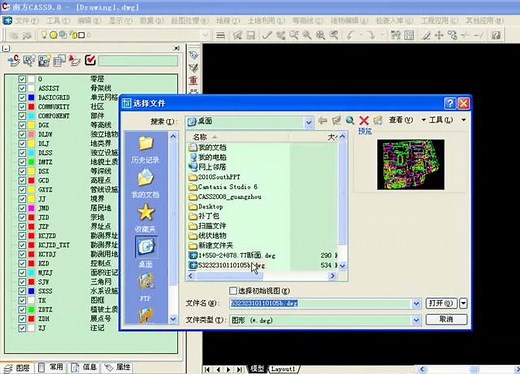Screen dimensions: 520x374
Task: Click the Back arrow in file dialog
Action: pyautogui.click(x=322, y=120)
